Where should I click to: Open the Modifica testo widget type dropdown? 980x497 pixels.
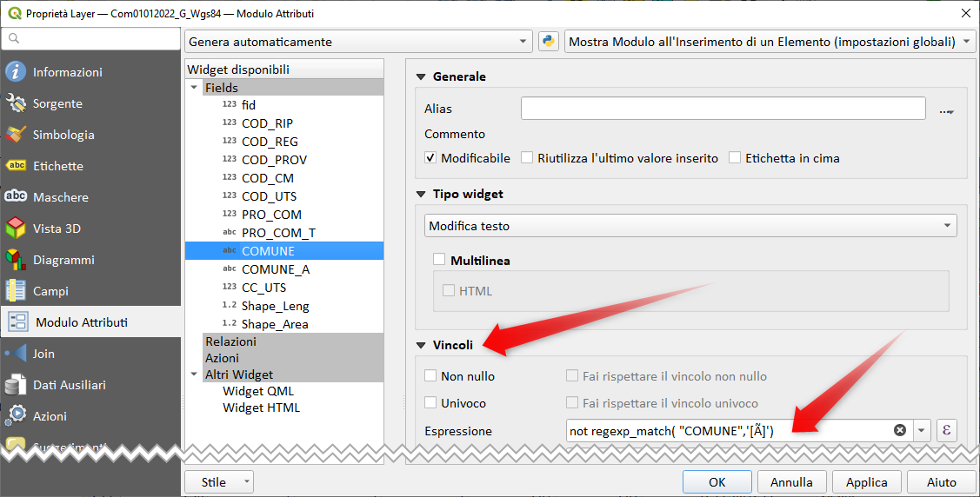pos(691,226)
